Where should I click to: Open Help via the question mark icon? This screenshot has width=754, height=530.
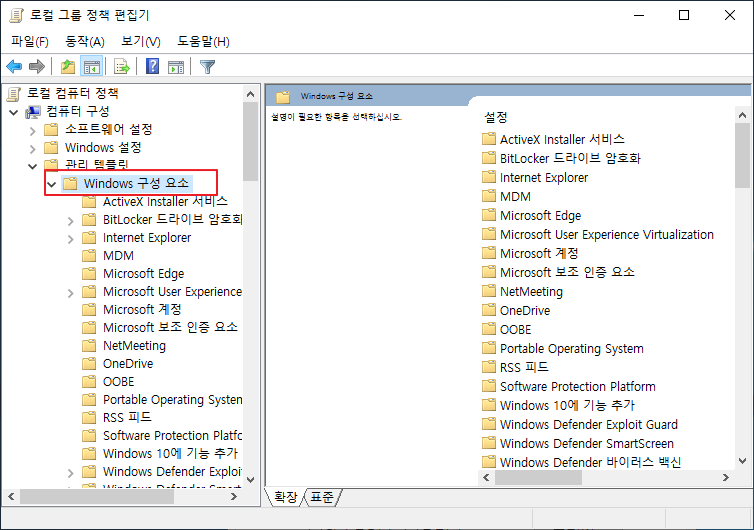tap(152, 66)
